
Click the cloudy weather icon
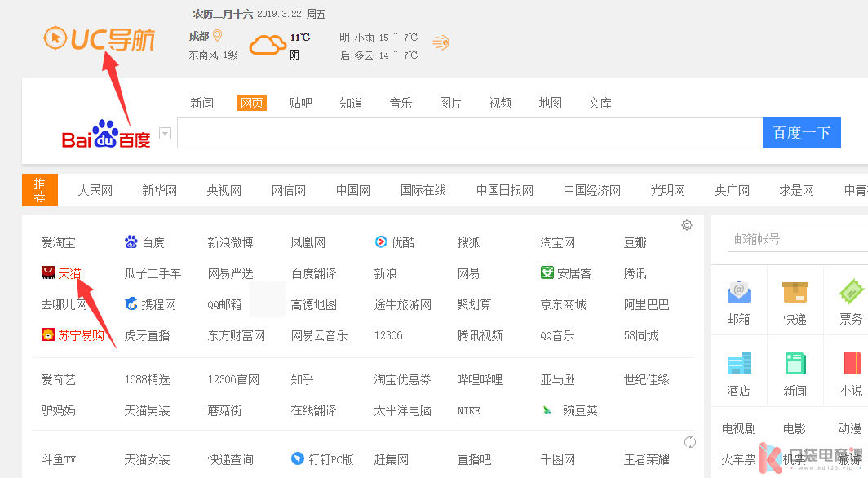click(x=268, y=44)
